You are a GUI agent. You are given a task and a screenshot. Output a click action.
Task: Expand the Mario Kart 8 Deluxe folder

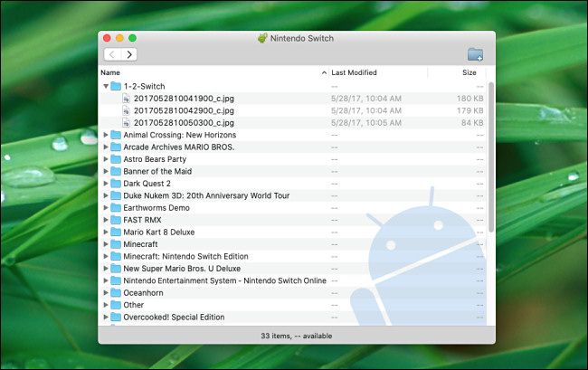click(106, 232)
